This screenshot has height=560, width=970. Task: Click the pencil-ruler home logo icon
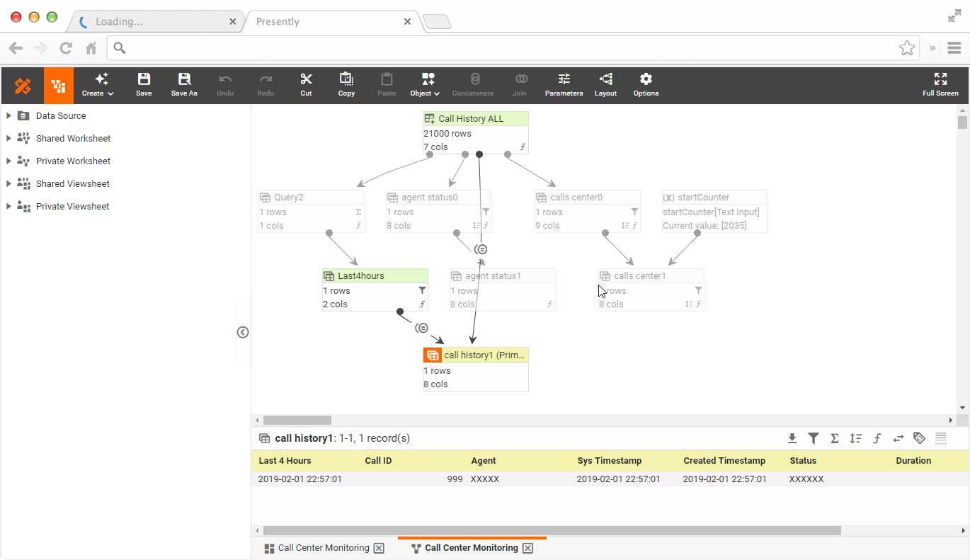(x=23, y=86)
